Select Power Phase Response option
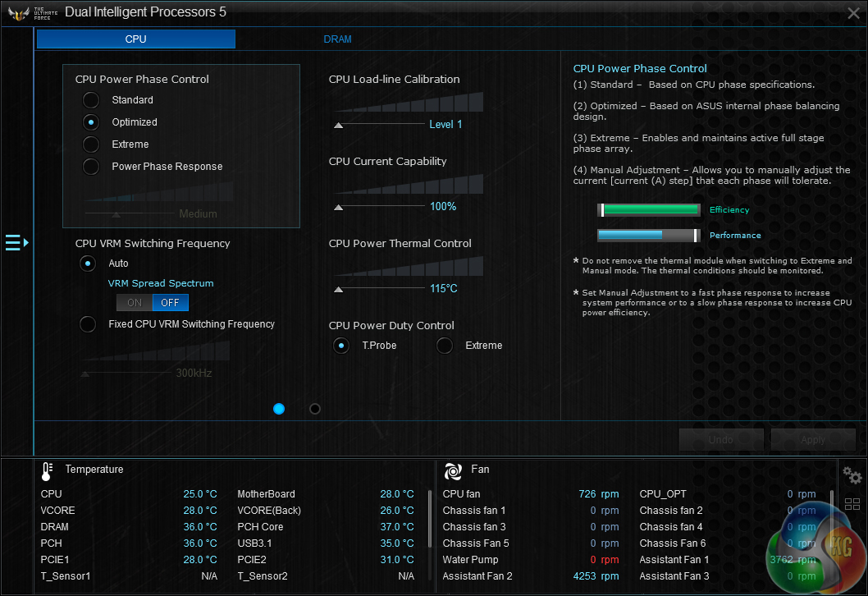Viewport: 868px width, 596px height. [91, 167]
